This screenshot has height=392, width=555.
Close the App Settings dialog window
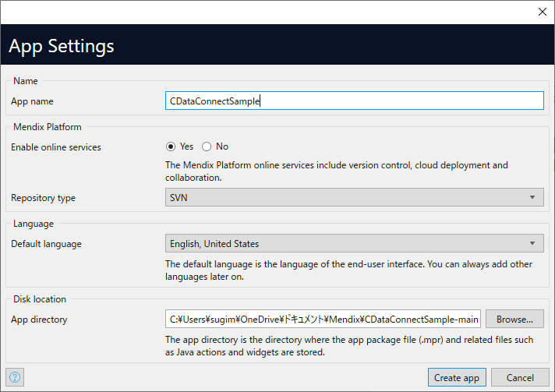point(543,12)
